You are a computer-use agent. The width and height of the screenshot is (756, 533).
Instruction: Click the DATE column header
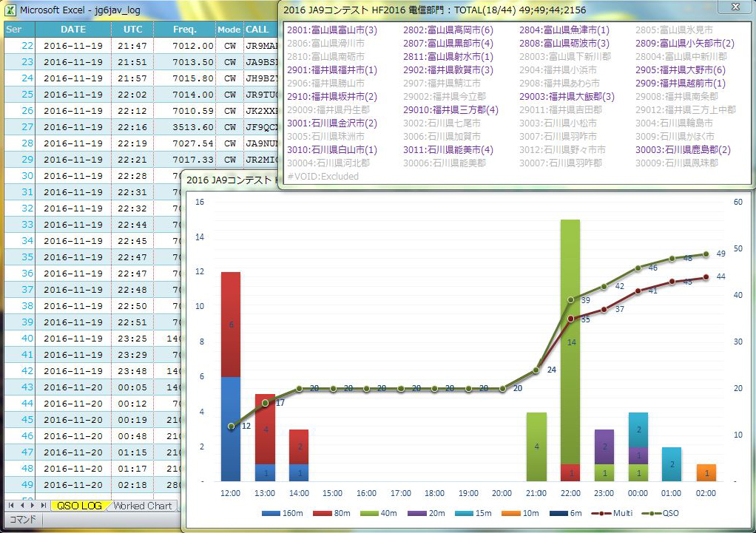[x=73, y=30]
